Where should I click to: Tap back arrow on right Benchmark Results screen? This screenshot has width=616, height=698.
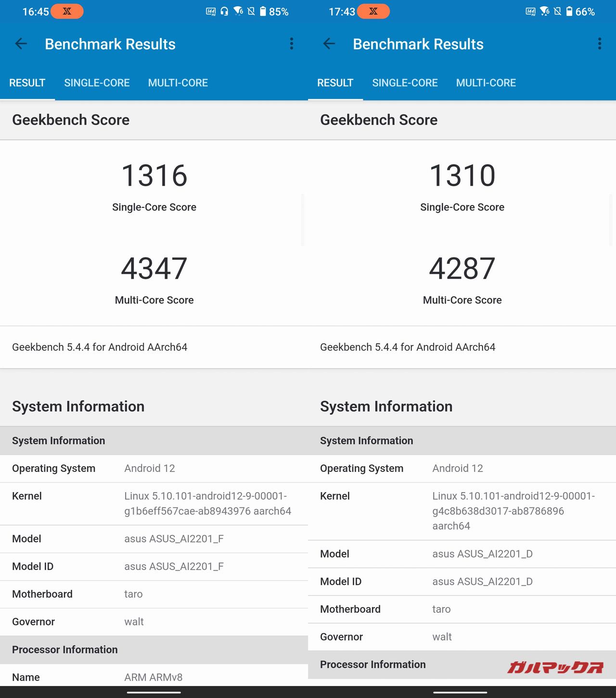tap(329, 44)
